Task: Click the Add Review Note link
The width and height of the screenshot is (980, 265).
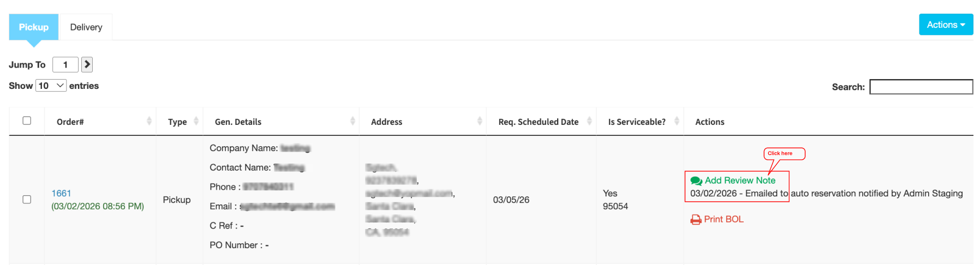Action: pyautogui.click(x=740, y=180)
